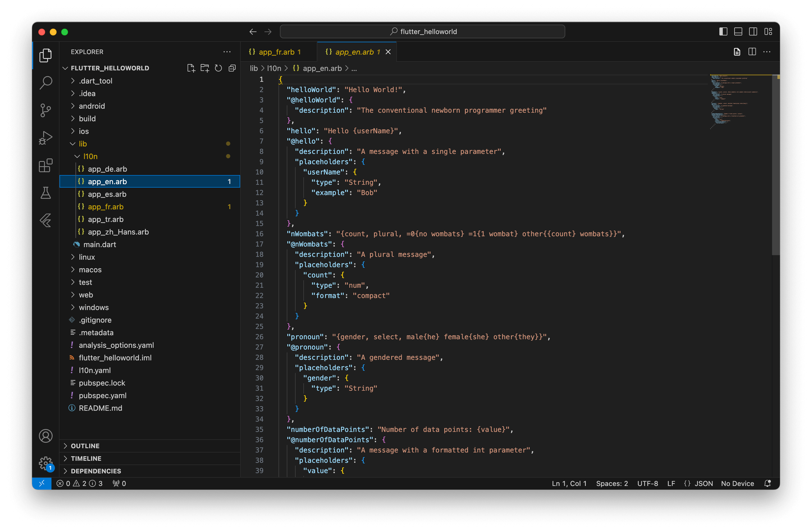Open Explorer more actions ellipsis

click(x=227, y=52)
